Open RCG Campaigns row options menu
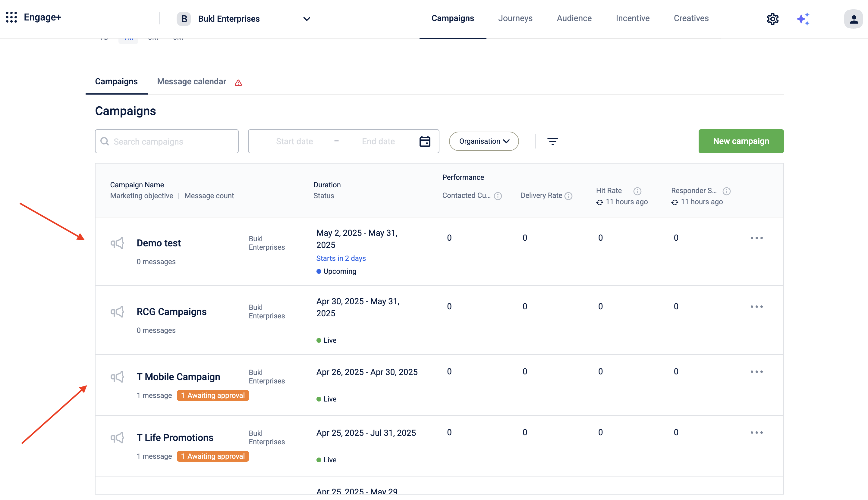 point(756,307)
